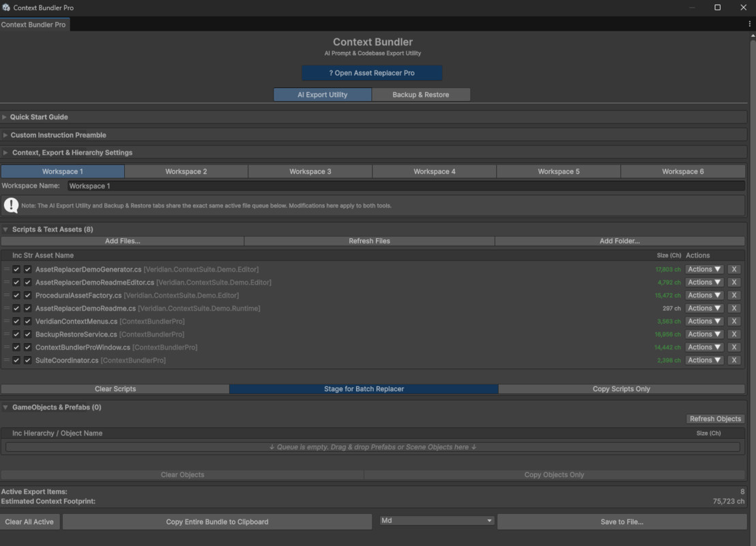Toggle Include checkbox for AssetReplacerDemoReadmeEditor.cs

(16, 282)
